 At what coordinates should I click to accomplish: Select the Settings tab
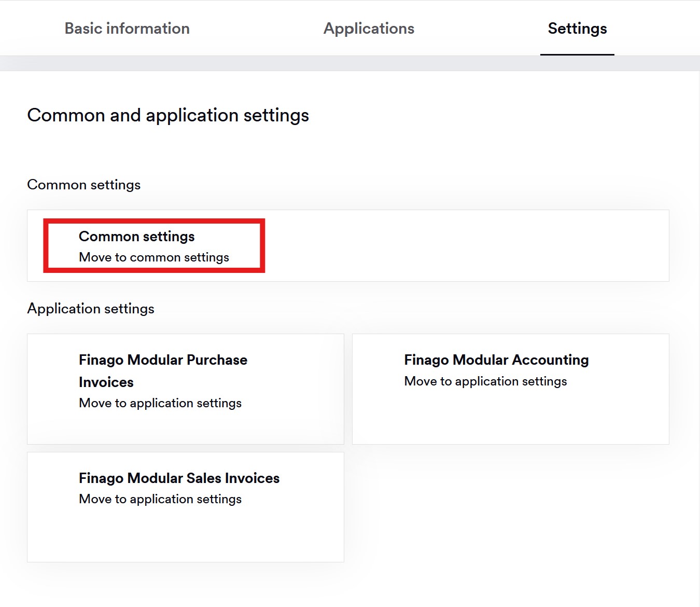(577, 29)
